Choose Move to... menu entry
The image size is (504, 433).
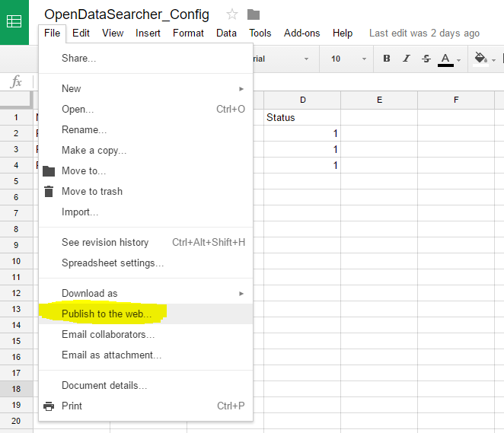coord(145,171)
